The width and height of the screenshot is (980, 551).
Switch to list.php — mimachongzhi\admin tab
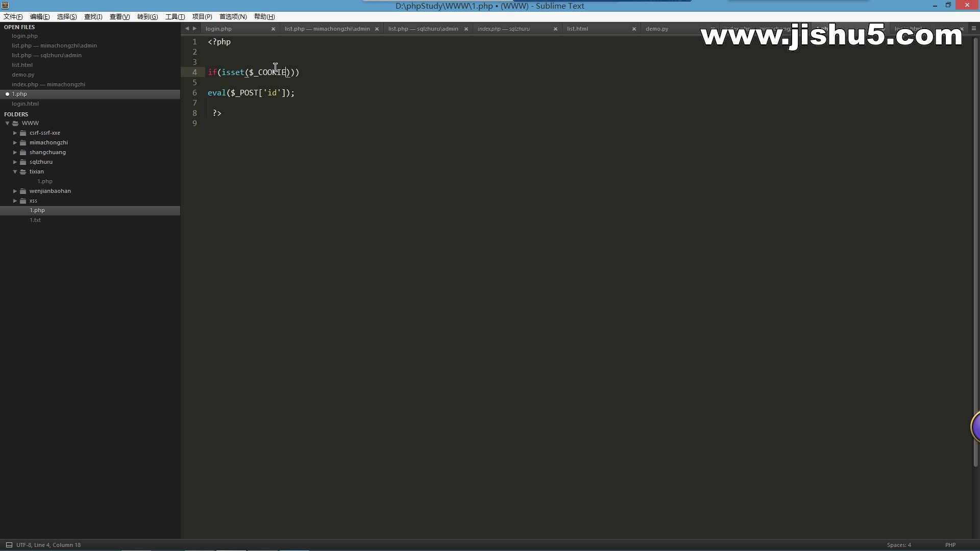tap(327, 29)
